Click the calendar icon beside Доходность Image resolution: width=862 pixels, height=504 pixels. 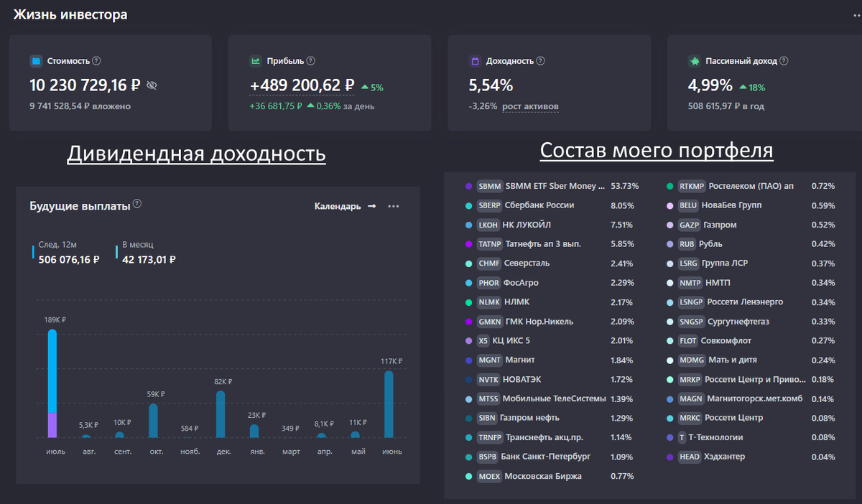pyautogui.click(x=475, y=62)
